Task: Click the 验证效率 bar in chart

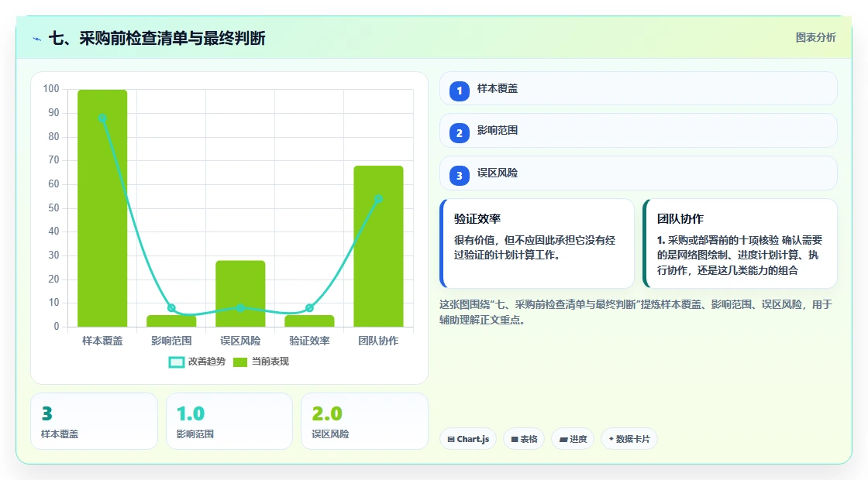Action: point(309,321)
